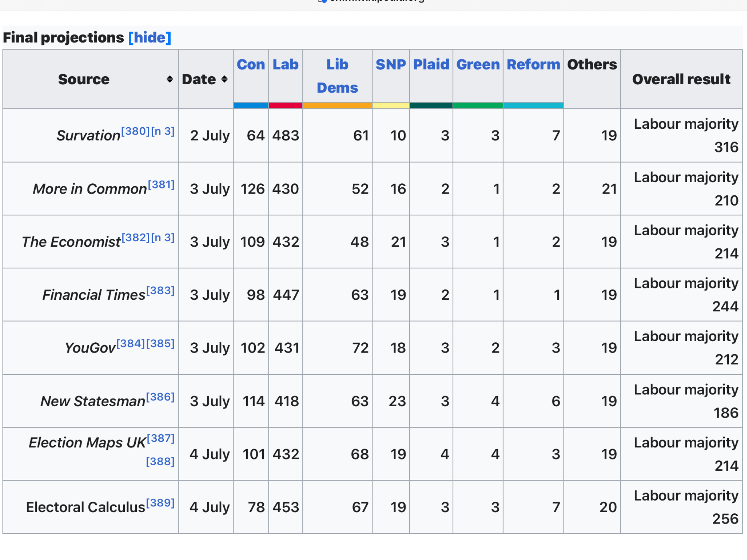Open the Green header link
Screen dimensions: 747x560
tap(478, 65)
